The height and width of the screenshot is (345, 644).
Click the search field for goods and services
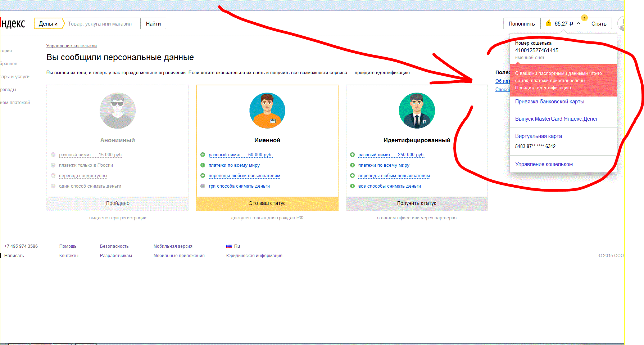click(102, 24)
